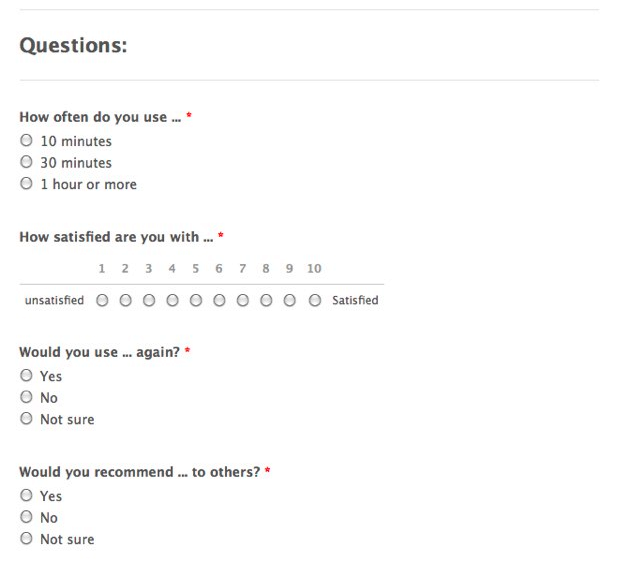Screen dimensions: 622x578
Task: Answer 'No' to recommend to others
Action: pyautogui.click(x=26, y=517)
